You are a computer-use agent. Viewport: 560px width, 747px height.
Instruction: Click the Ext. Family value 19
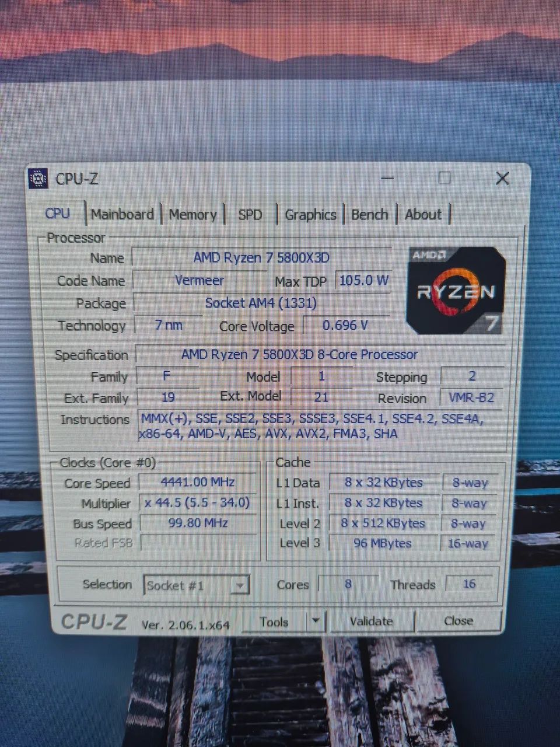pyautogui.click(x=168, y=397)
